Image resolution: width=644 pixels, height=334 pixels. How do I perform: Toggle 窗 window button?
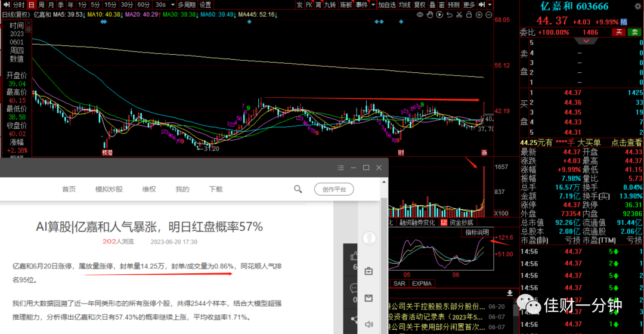point(441,5)
